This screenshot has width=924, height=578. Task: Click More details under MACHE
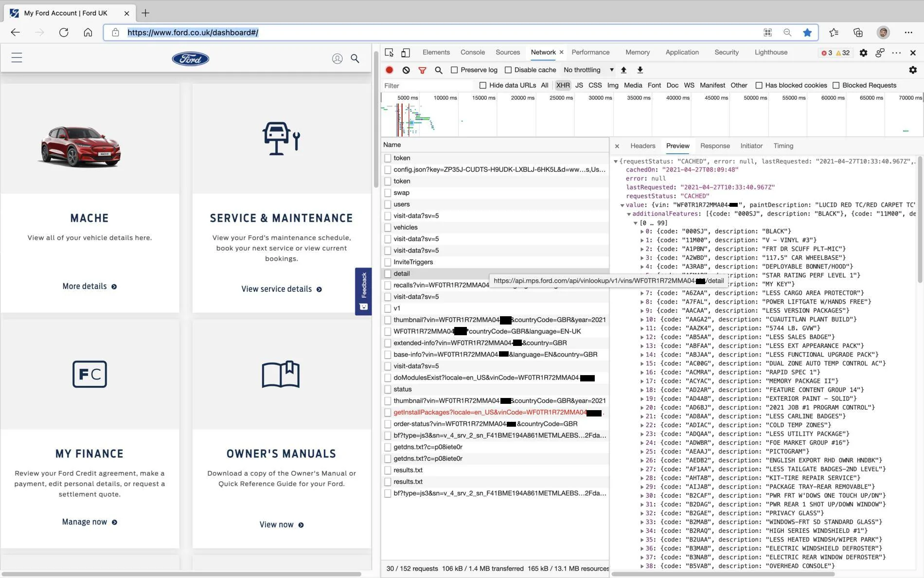[89, 287]
